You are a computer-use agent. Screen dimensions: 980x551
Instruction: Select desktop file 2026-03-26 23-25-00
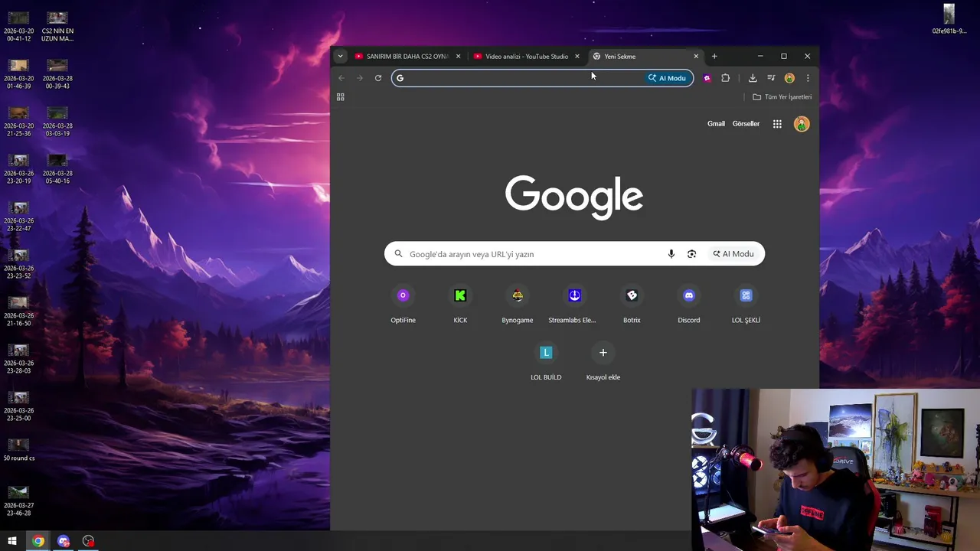click(x=18, y=406)
